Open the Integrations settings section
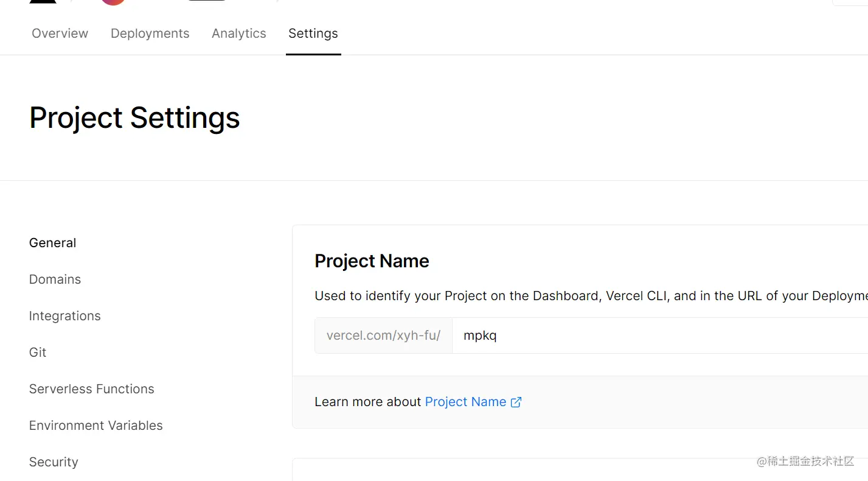The image size is (868, 481). coord(64,316)
